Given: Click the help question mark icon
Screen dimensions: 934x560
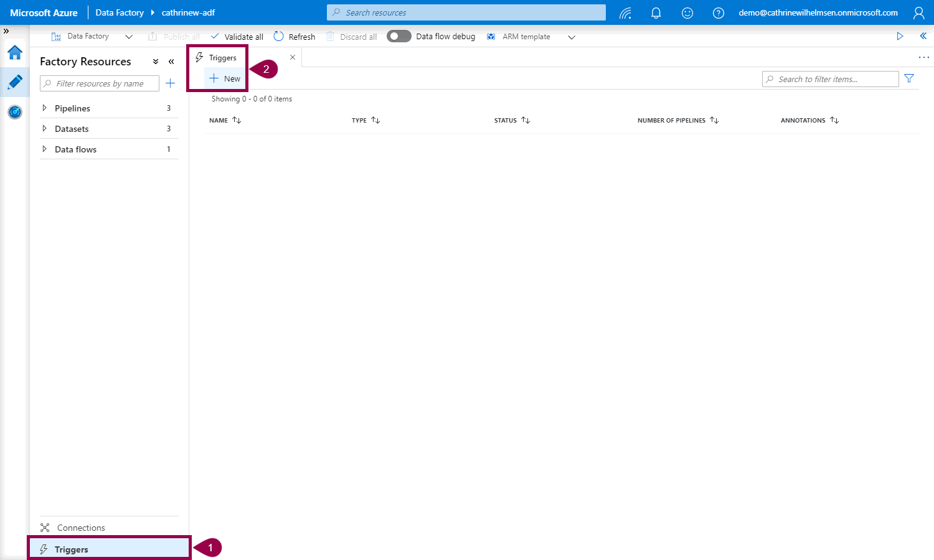Looking at the screenshot, I should coord(718,13).
